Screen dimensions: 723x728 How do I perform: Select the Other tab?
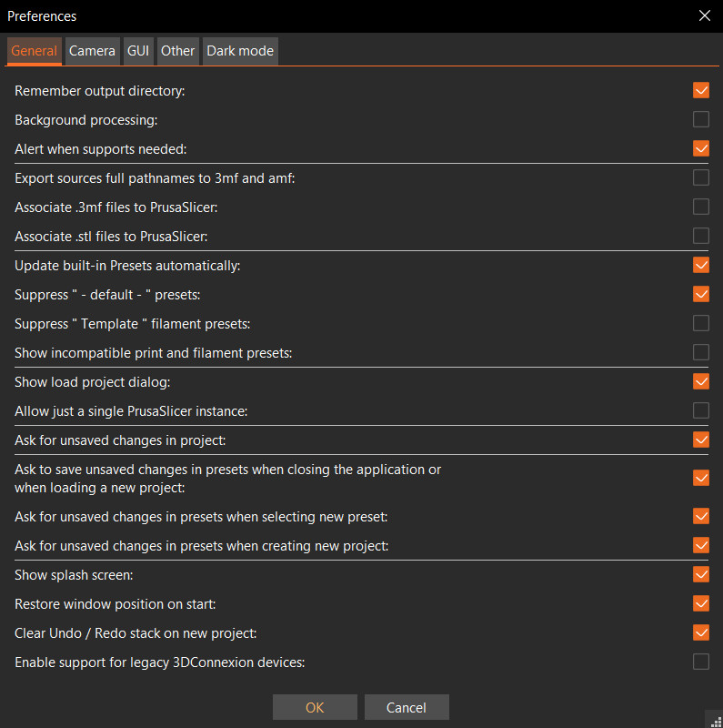tap(177, 51)
